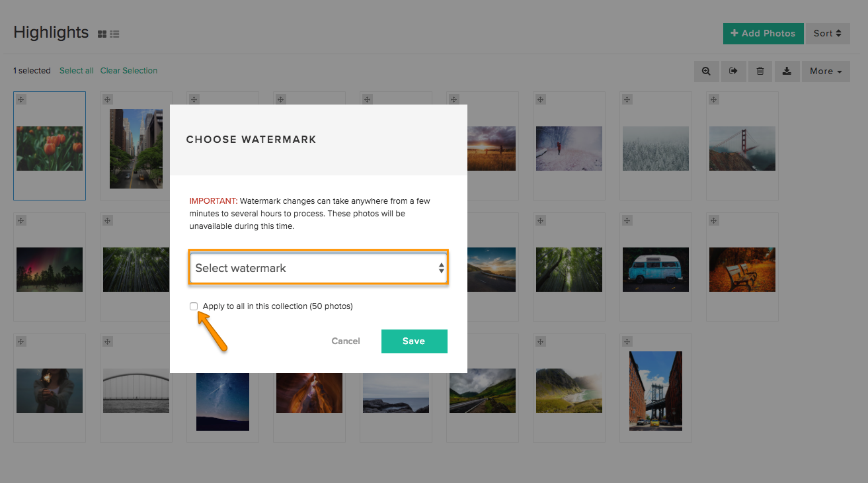The image size is (868, 483).
Task: Click move handle on the tulips photo
Action: click(x=20, y=99)
